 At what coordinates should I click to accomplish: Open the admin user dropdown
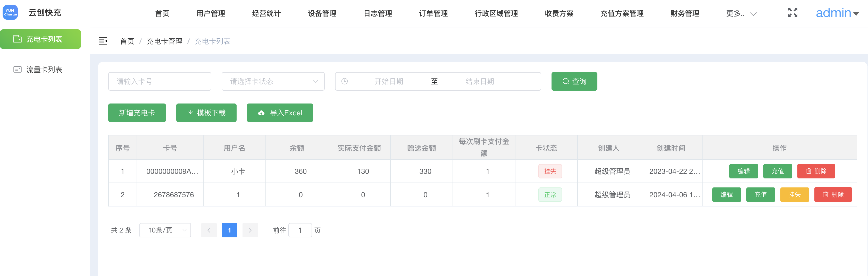coord(837,13)
